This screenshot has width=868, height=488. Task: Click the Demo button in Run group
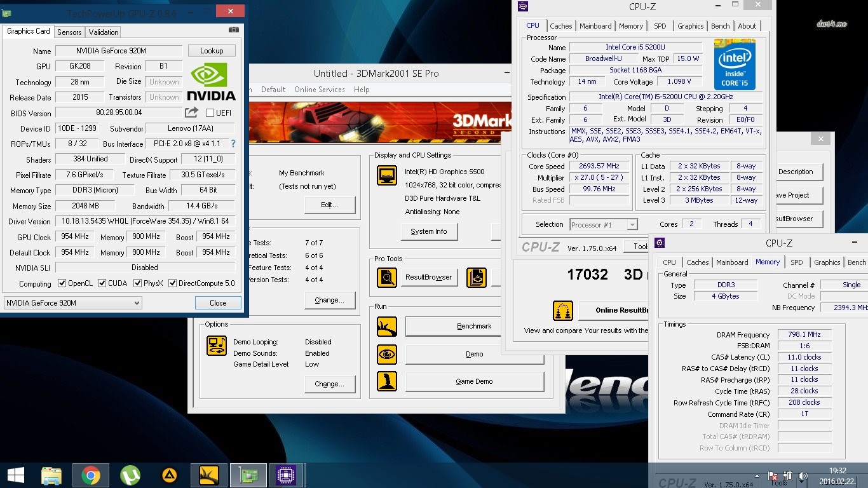[475, 354]
